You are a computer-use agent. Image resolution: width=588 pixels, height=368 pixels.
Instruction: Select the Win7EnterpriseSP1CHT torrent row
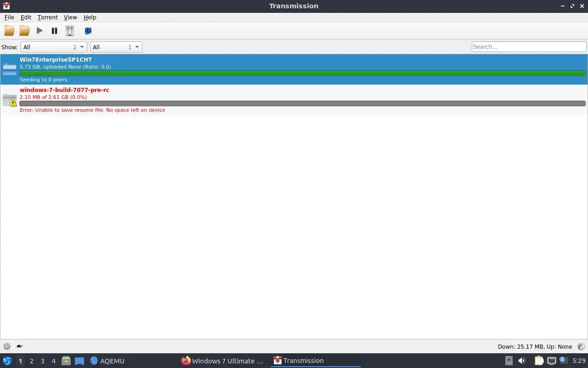[294, 69]
